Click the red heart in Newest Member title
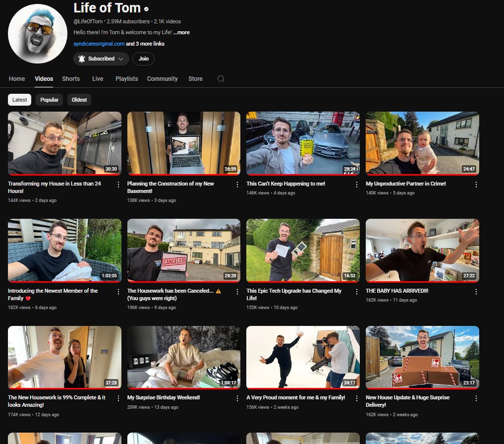 coord(28,299)
